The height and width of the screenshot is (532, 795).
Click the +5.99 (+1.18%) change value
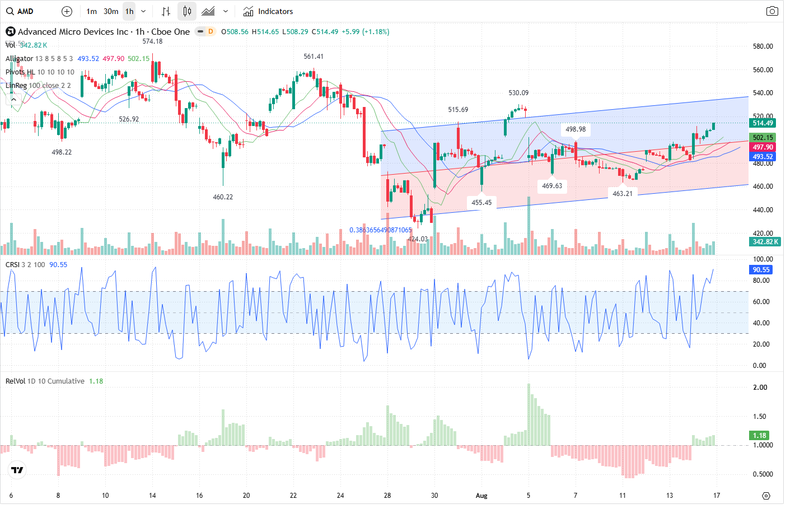[366, 31]
